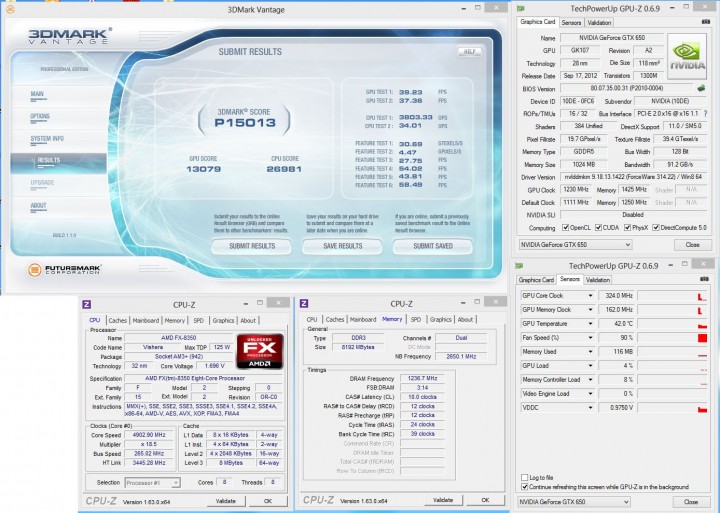Click the CPU-Z title icon of the Memory window

point(304,303)
